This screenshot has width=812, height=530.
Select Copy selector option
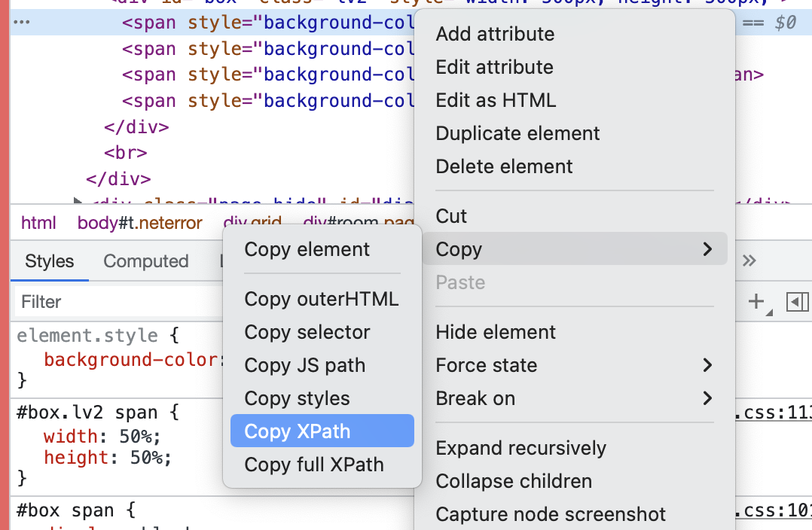click(307, 332)
